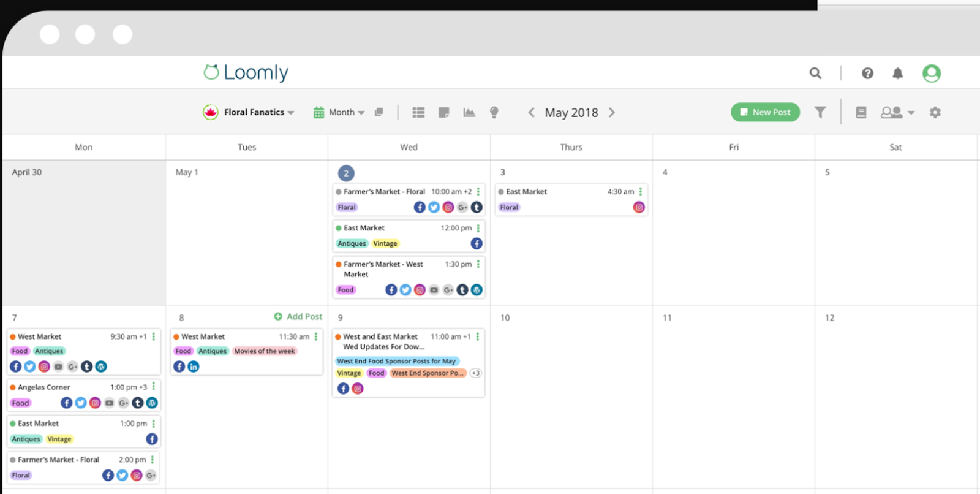Viewport: 980px width, 494px height.
Task: Open options menu for East Market 12:00 pm post
Action: pos(478,228)
